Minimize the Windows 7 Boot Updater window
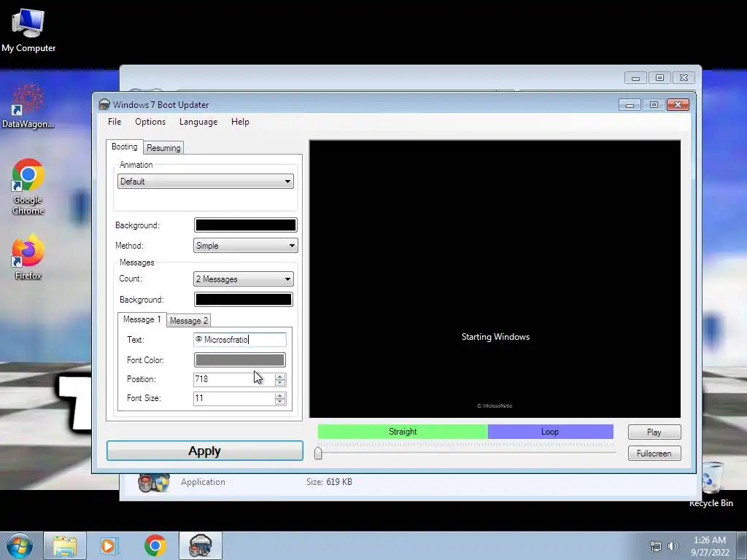Viewport: 747px width, 560px height. [x=630, y=105]
